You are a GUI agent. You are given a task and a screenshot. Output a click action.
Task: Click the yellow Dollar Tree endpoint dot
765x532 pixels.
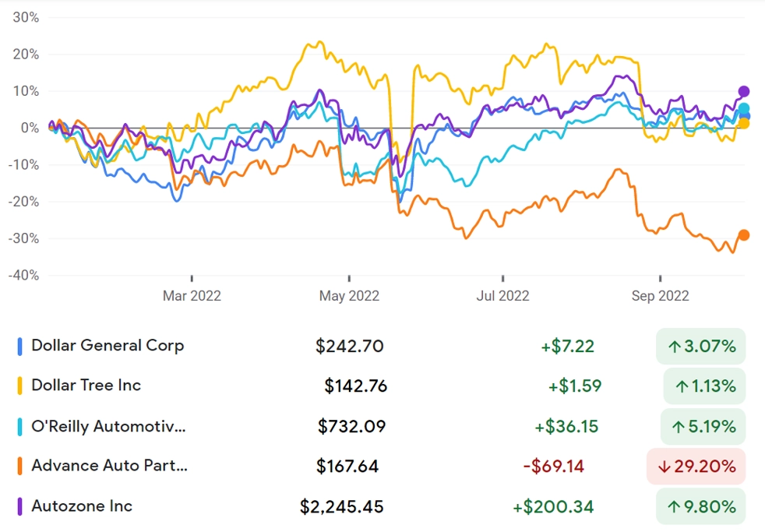[x=743, y=123]
